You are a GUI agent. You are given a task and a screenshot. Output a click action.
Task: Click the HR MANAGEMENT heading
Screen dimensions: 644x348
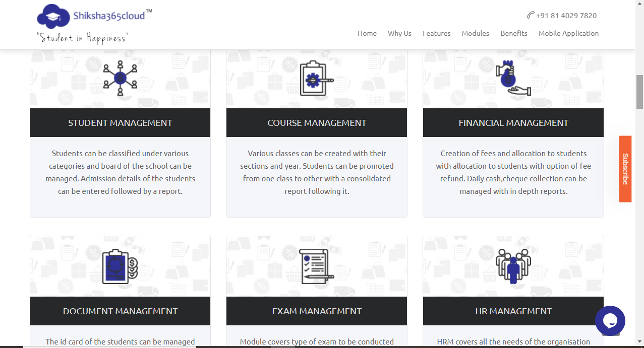point(513,311)
